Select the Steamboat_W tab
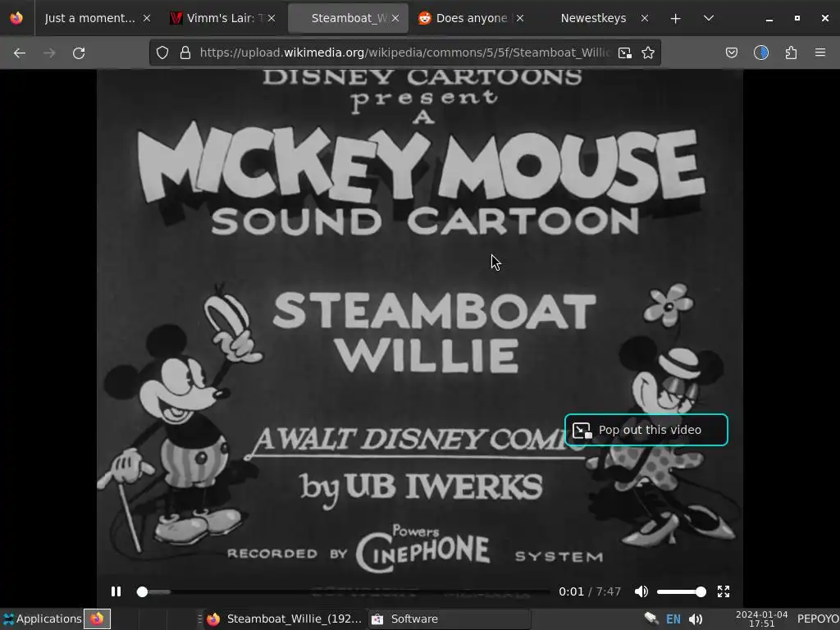 tap(348, 18)
